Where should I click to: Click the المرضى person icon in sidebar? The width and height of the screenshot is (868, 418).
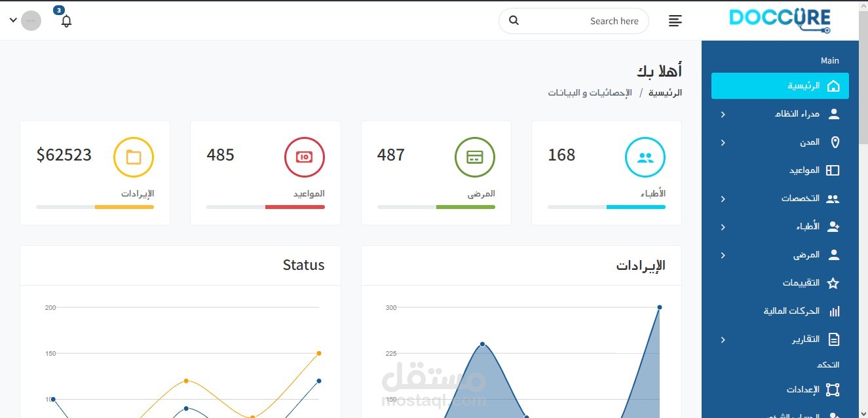(833, 255)
